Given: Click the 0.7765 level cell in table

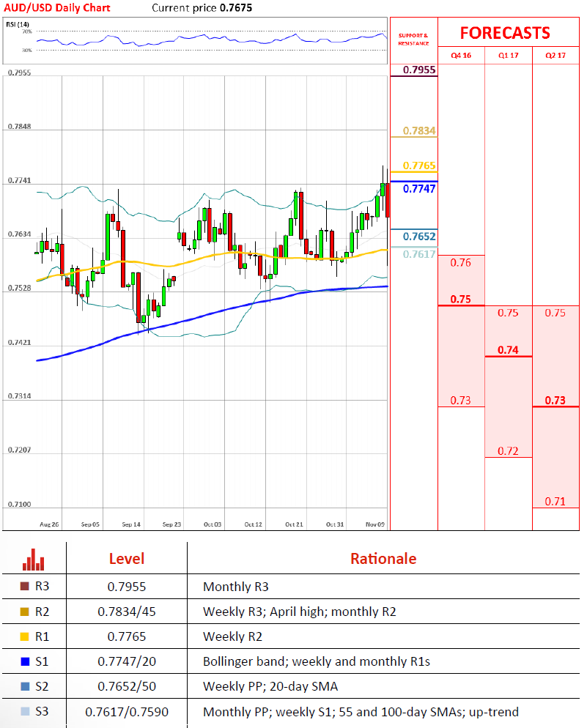Looking at the screenshot, I should click(126, 636).
